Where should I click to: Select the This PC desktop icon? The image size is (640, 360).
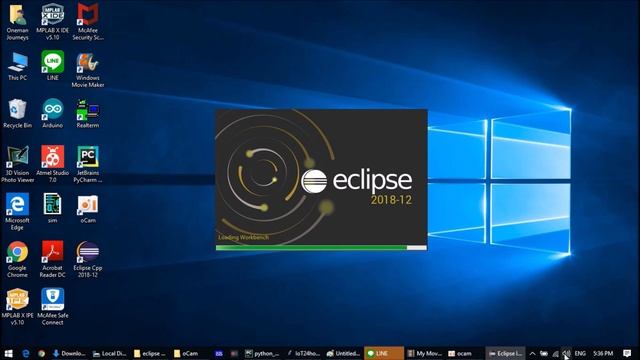[17, 66]
